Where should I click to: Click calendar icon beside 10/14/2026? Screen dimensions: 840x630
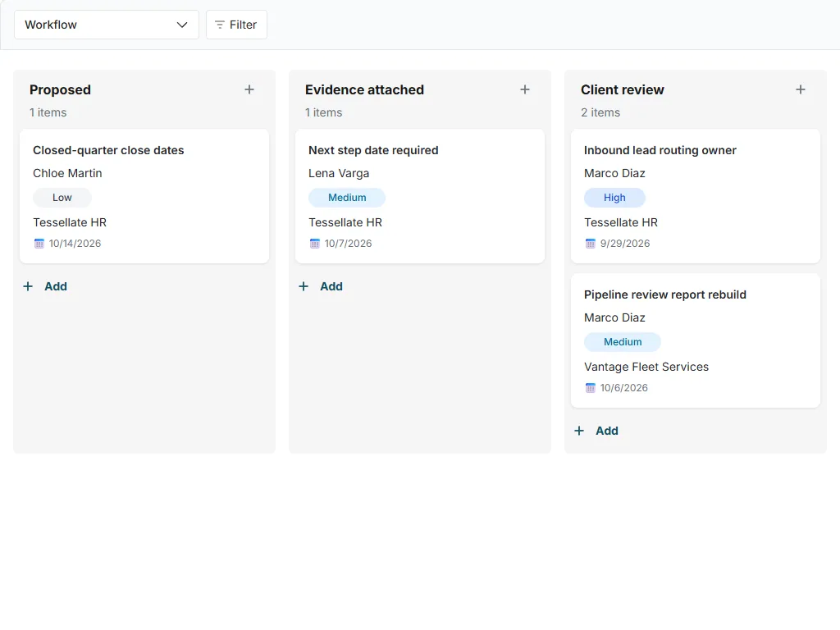coord(39,244)
